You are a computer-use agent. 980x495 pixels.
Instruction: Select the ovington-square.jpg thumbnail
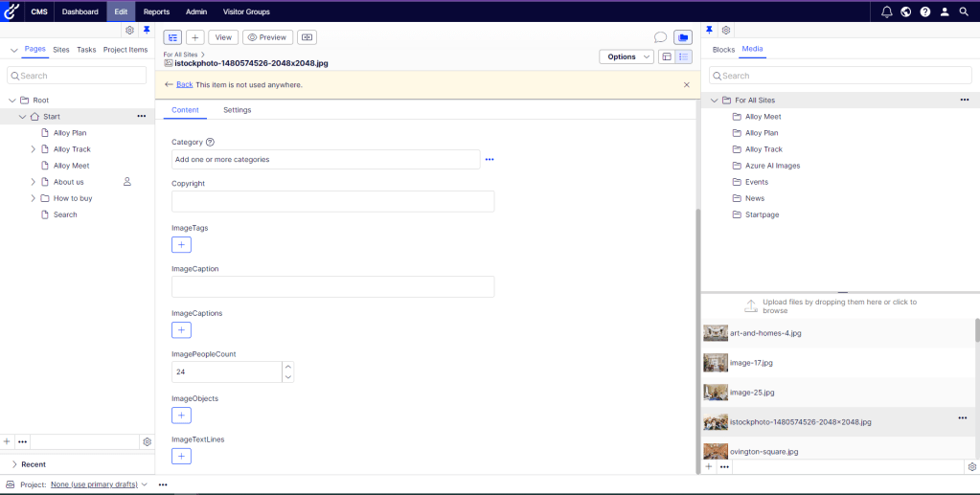(x=716, y=451)
